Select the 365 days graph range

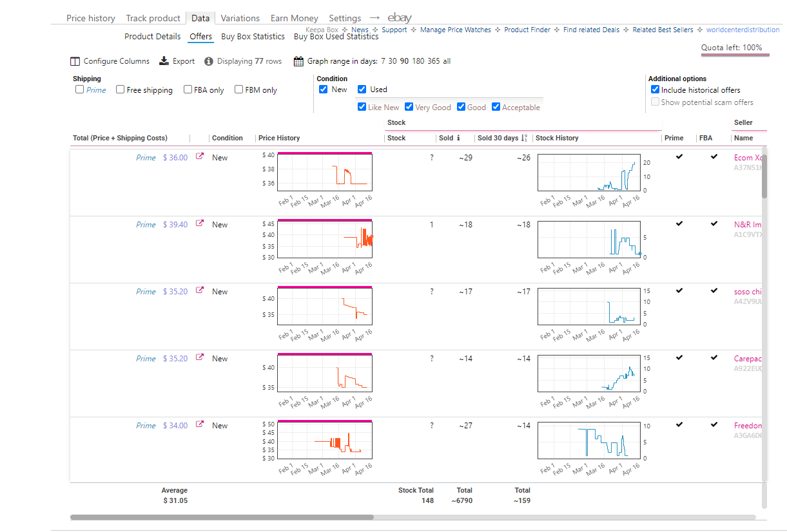tap(433, 61)
